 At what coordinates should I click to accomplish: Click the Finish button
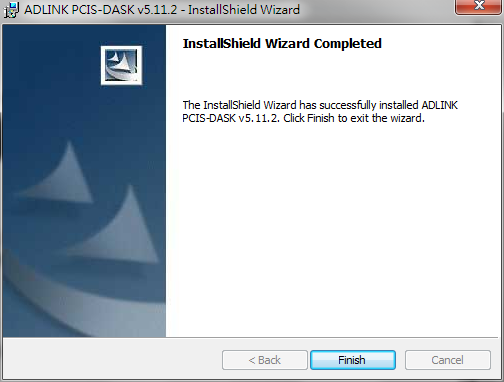(x=353, y=360)
